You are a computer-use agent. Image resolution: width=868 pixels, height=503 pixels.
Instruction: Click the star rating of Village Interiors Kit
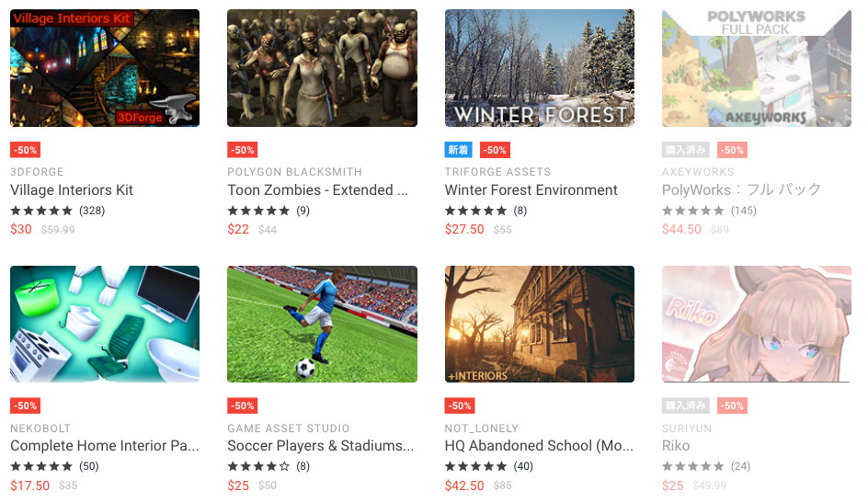[41, 211]
